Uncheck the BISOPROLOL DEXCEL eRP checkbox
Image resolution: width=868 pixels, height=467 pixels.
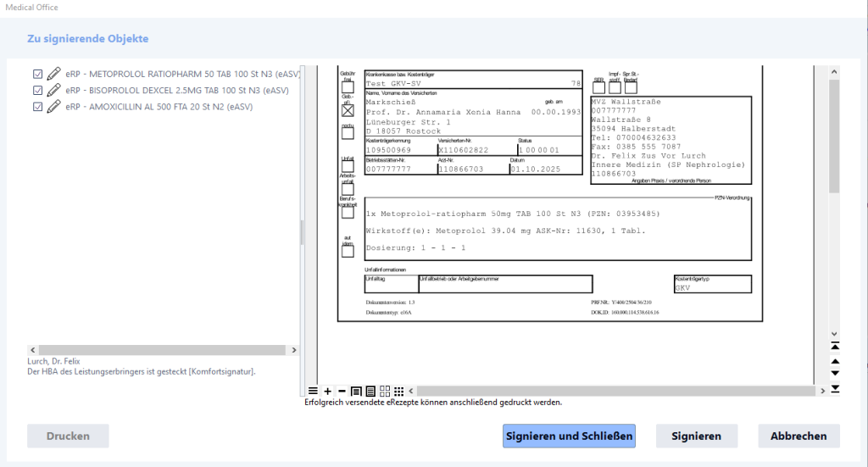coord(37,90)
